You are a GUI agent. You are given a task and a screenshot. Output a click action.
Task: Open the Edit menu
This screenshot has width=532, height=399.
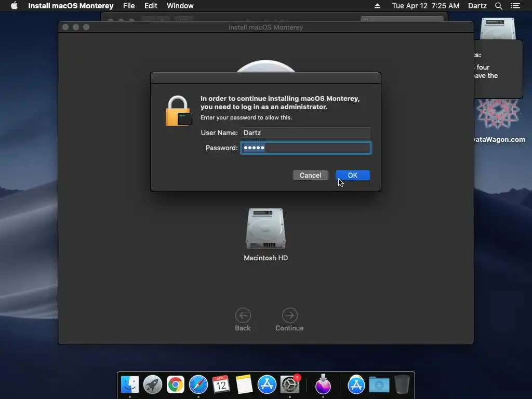pos(151,6)
